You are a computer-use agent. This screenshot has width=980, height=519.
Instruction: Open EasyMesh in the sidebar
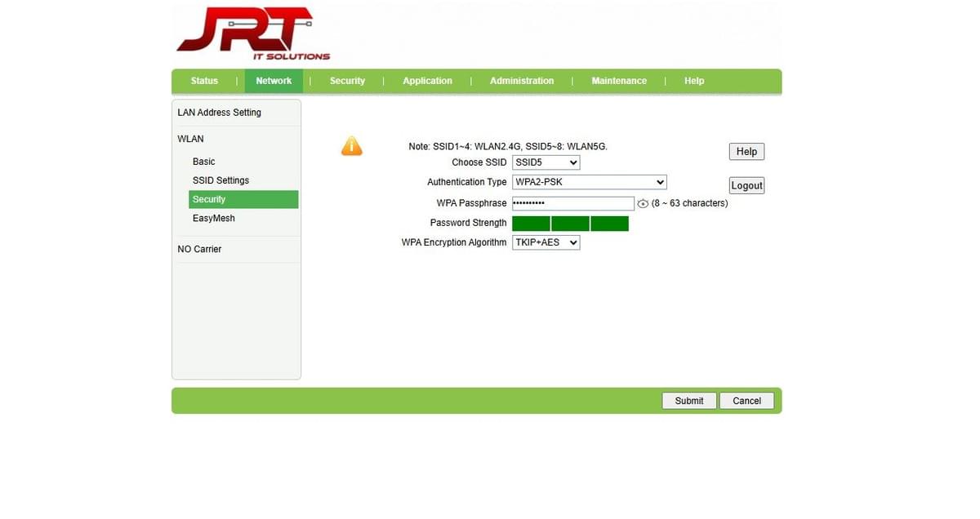214,218
